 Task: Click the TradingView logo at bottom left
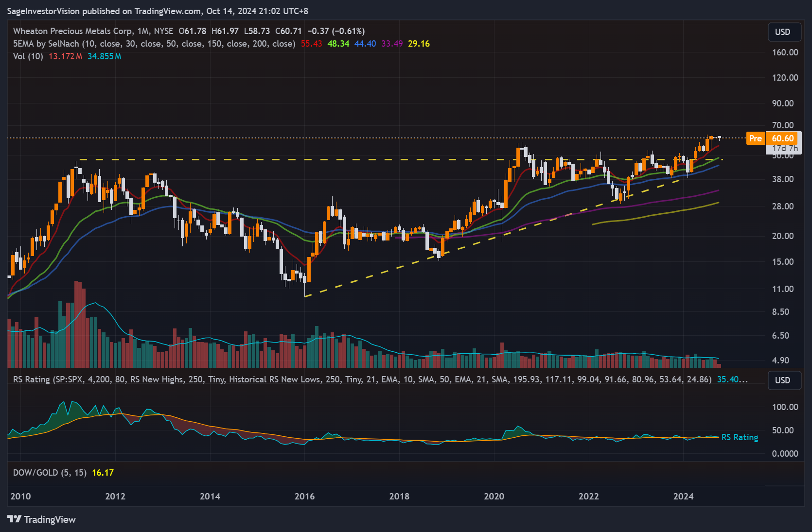click(x=42, y=519)
